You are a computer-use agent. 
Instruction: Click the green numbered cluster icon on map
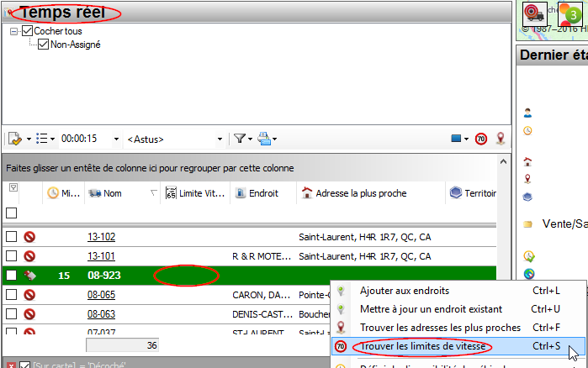point(569,15)
